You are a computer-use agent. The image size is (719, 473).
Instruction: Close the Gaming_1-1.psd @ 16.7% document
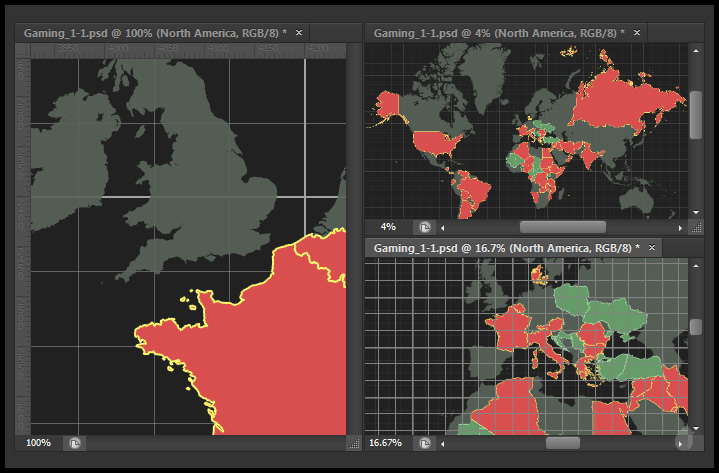(651, 248)
